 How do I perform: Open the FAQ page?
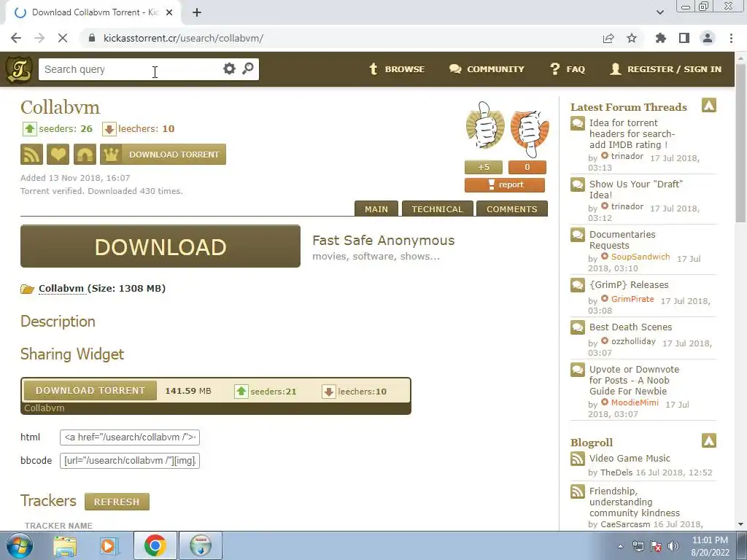click(568, 69)
